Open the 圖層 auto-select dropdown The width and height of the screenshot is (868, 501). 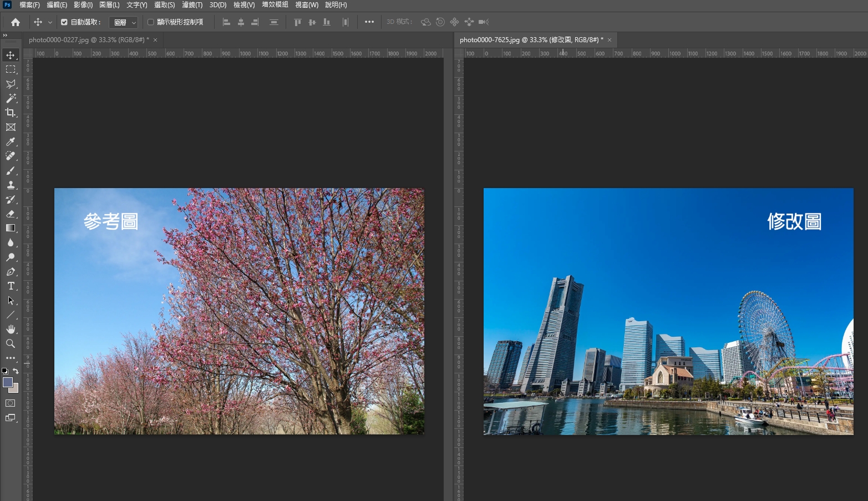[x=123, y=22]
